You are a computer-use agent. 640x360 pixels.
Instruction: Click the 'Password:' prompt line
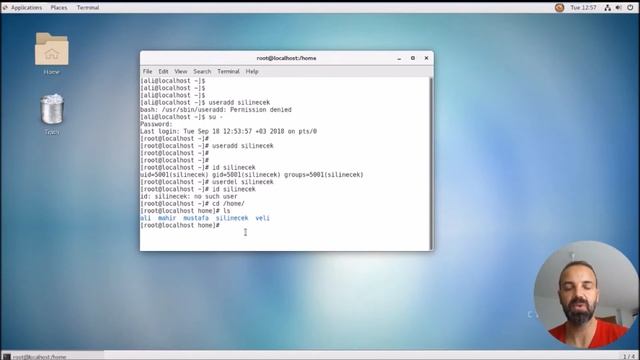(156, 124)
